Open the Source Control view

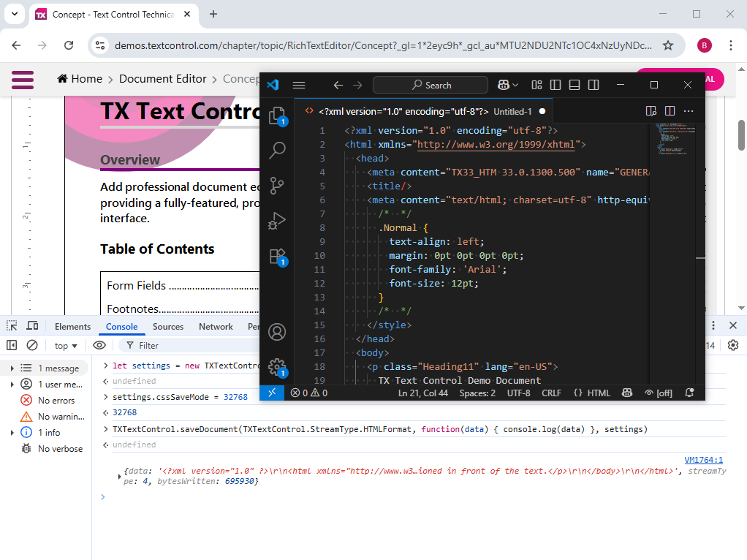tap(277, 185)
